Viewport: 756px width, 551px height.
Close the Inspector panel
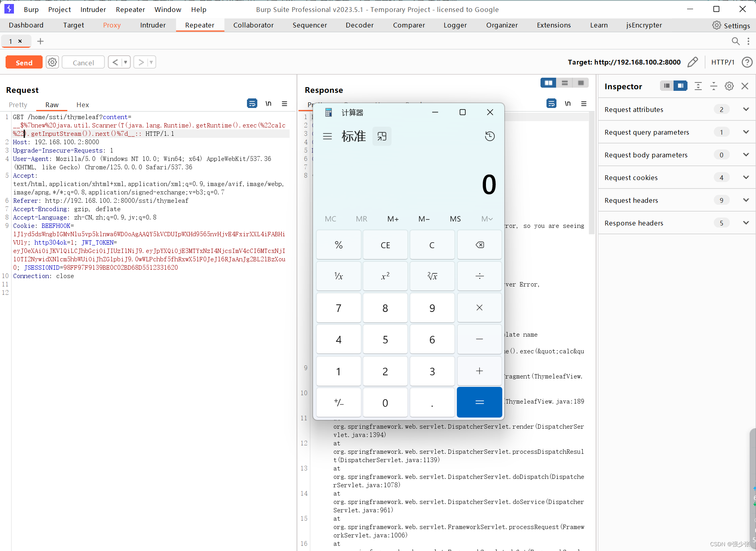(x=745, y=86)
